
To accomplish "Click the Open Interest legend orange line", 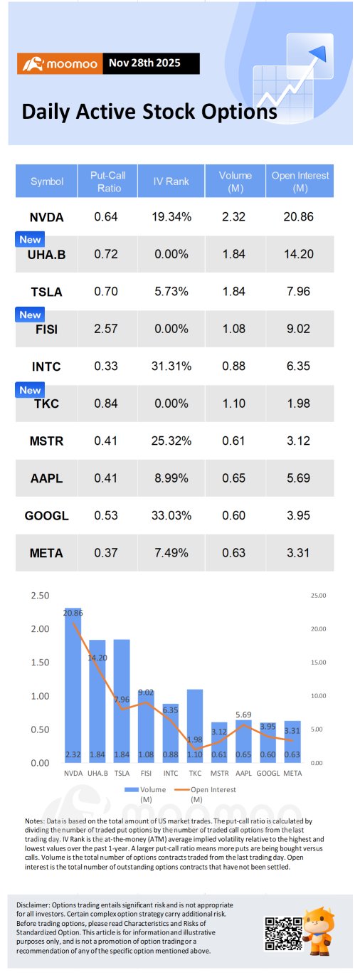I will click(x=184, y=789).
